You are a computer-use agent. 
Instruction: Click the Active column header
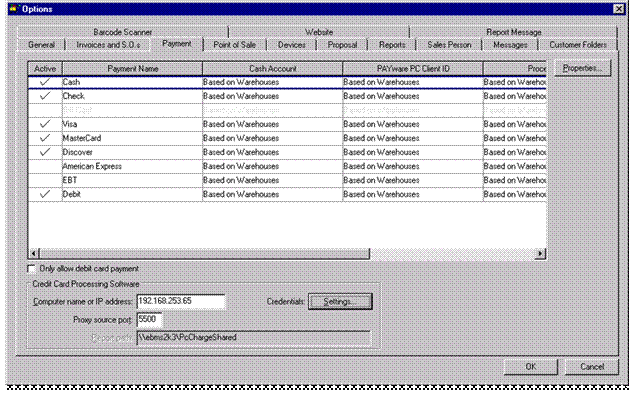coord(45,69)
